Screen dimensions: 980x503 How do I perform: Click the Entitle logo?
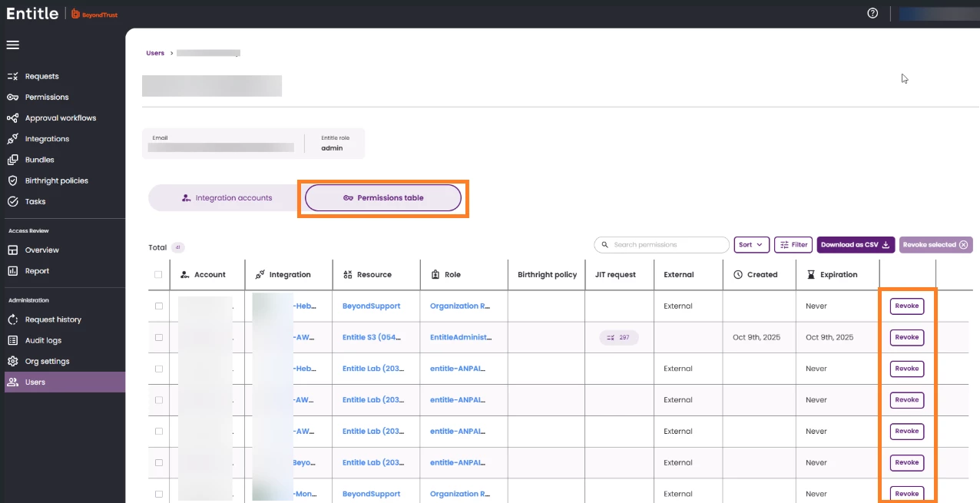coord(32,13)
